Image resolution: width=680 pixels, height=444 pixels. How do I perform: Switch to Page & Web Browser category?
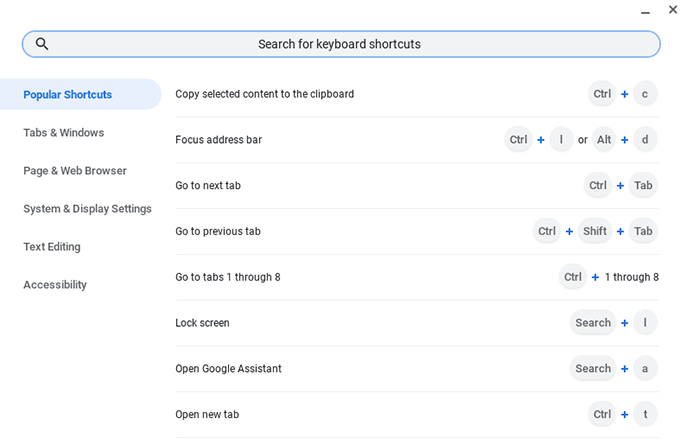pos(75,171)
